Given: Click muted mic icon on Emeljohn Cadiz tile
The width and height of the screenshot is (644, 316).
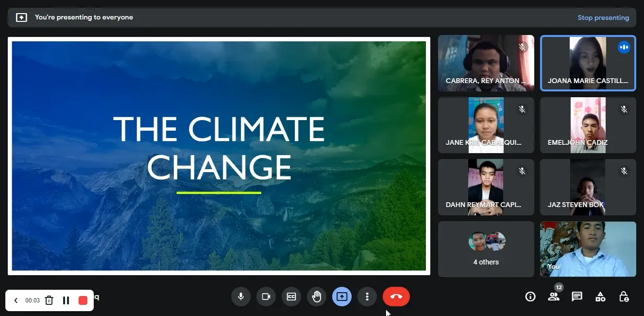Looking at the screenshot, I should tap(624, 109).
